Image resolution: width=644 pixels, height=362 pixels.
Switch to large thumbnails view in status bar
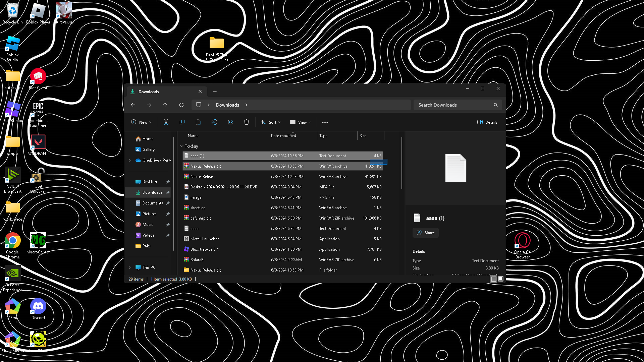click(501, 279)
